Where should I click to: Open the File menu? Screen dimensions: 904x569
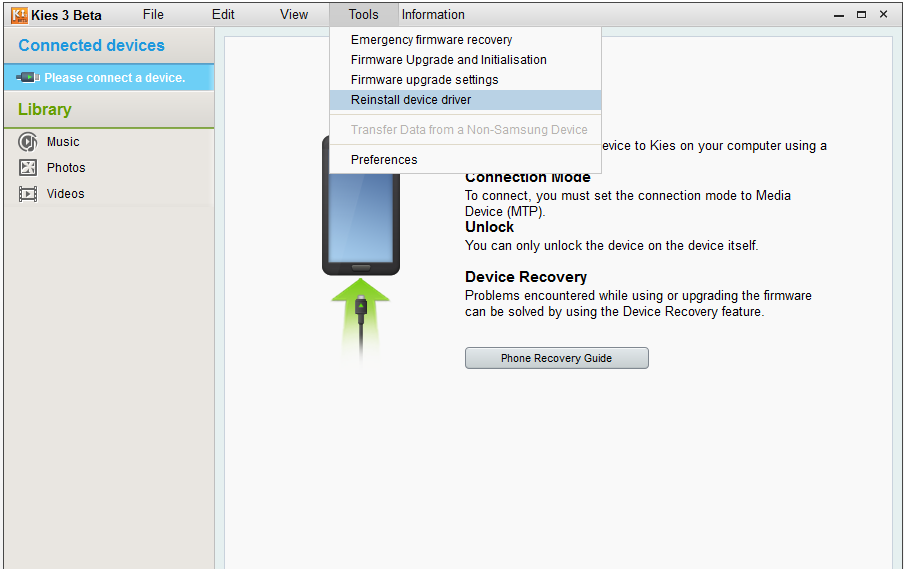click(153, 14)
